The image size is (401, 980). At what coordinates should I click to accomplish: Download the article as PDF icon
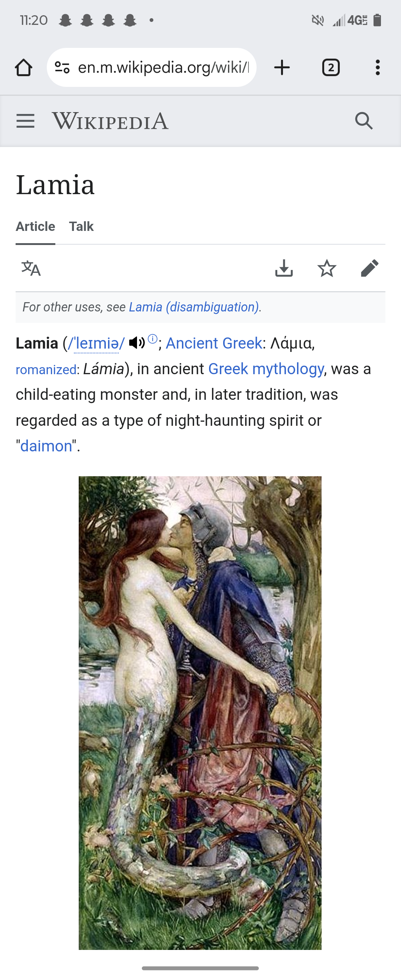click(284, 268)
